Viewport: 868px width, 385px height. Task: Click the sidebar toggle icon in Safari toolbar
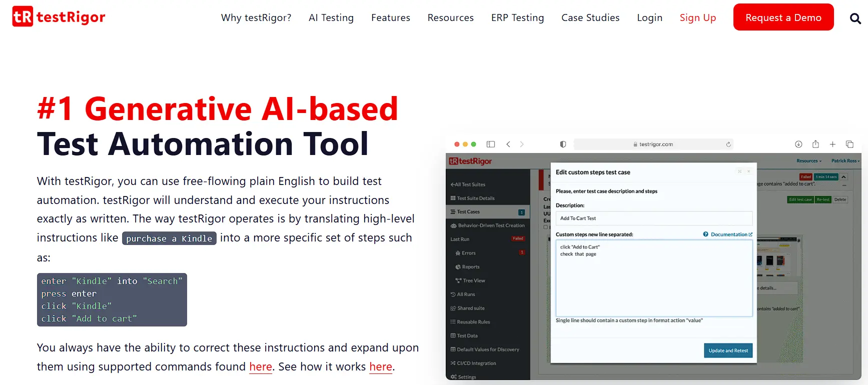(491, 144)
